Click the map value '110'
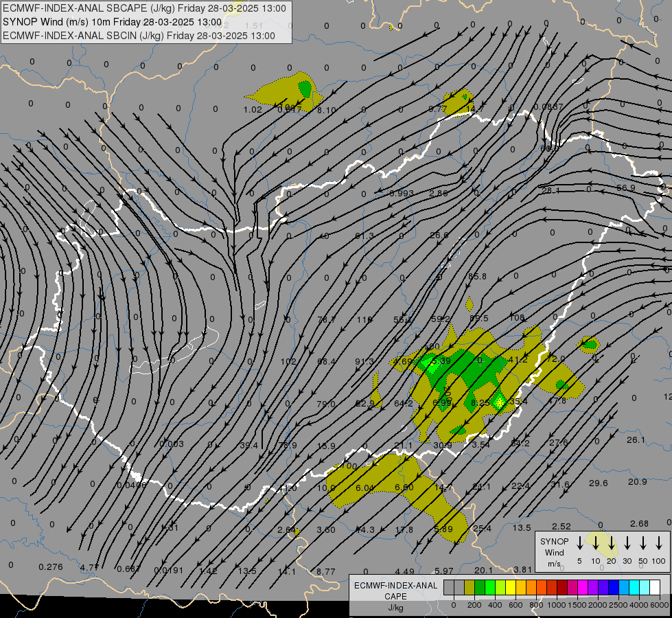This screenshot has width=672, height=618. point(364,319)
